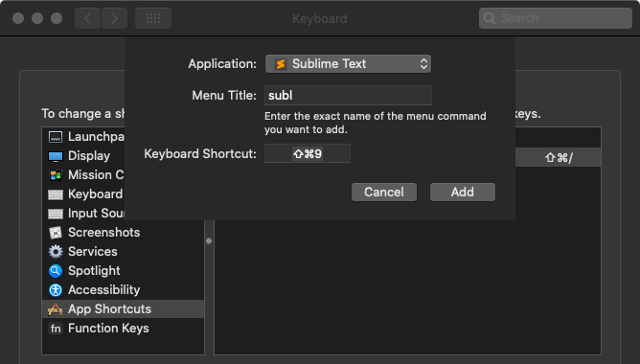Click the Search field
The image size is (640, 364).
click(556, 18)
